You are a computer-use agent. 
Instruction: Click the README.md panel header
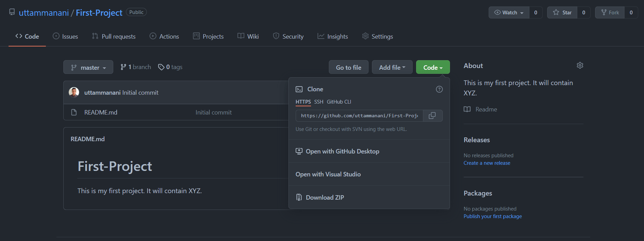88,139
